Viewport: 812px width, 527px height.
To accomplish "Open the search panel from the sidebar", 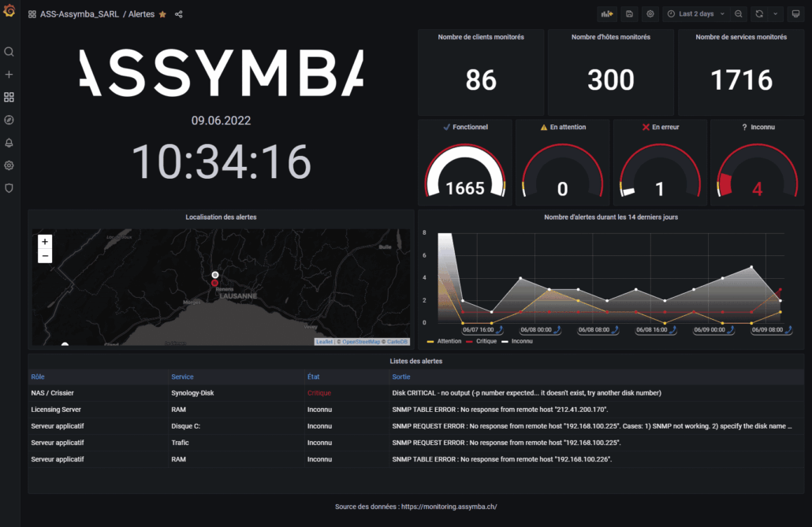I will [9, 52].
